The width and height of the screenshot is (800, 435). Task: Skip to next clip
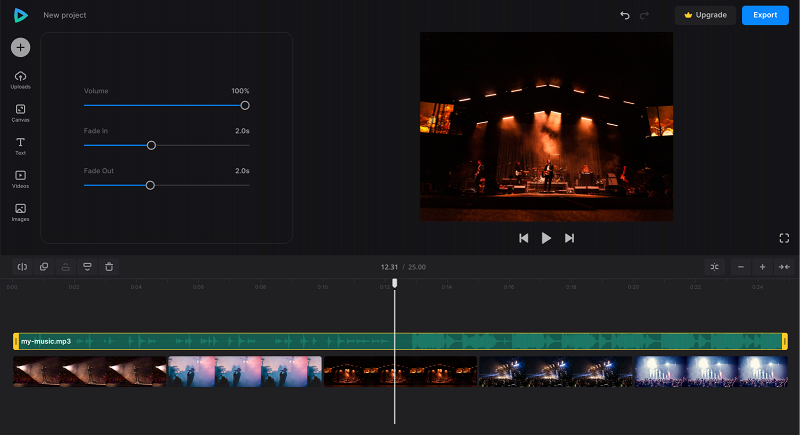pyautogui.click(x=569, y=238)
